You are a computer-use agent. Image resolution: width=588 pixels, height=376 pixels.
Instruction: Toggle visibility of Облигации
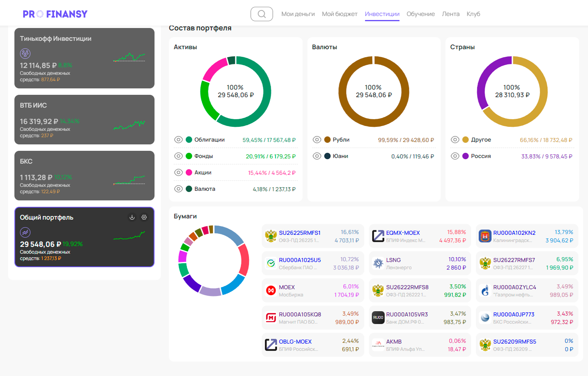(x=178, y=140)
